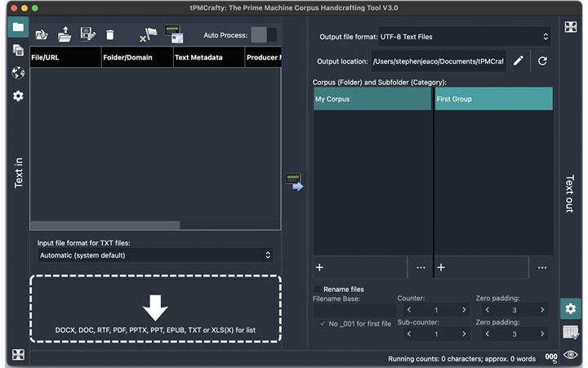
Task: Click the table checkmark icon at right
Action: (571, 332)
